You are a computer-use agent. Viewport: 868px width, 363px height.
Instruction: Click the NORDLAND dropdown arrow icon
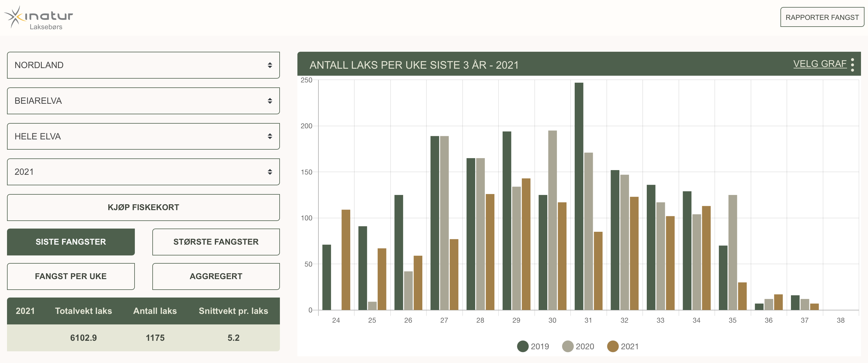[x=270, y=65]
